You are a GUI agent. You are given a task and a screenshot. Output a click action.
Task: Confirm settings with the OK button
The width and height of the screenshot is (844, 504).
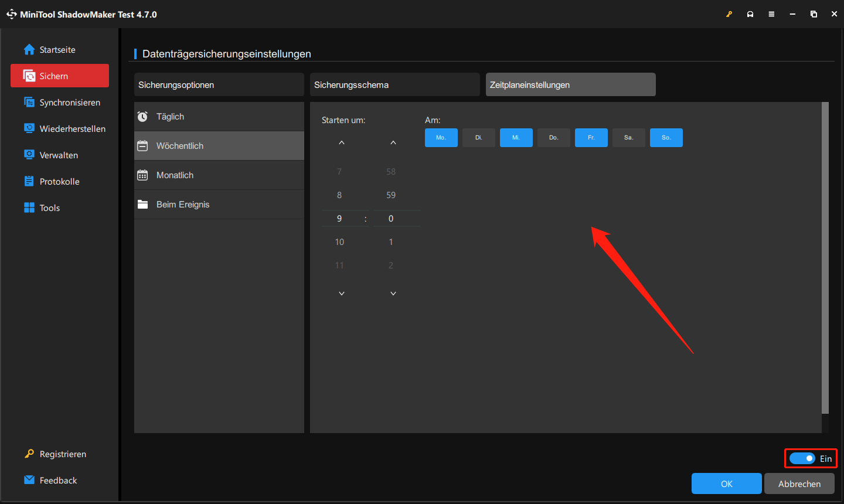tap(727, 483)
